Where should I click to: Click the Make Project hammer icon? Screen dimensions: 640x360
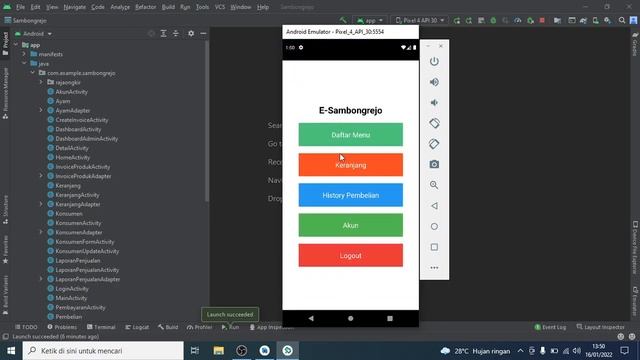click(343, 20)
